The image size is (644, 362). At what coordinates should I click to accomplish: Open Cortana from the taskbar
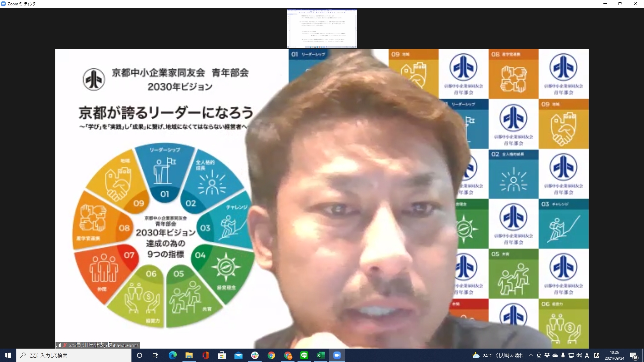click(140, 355)
